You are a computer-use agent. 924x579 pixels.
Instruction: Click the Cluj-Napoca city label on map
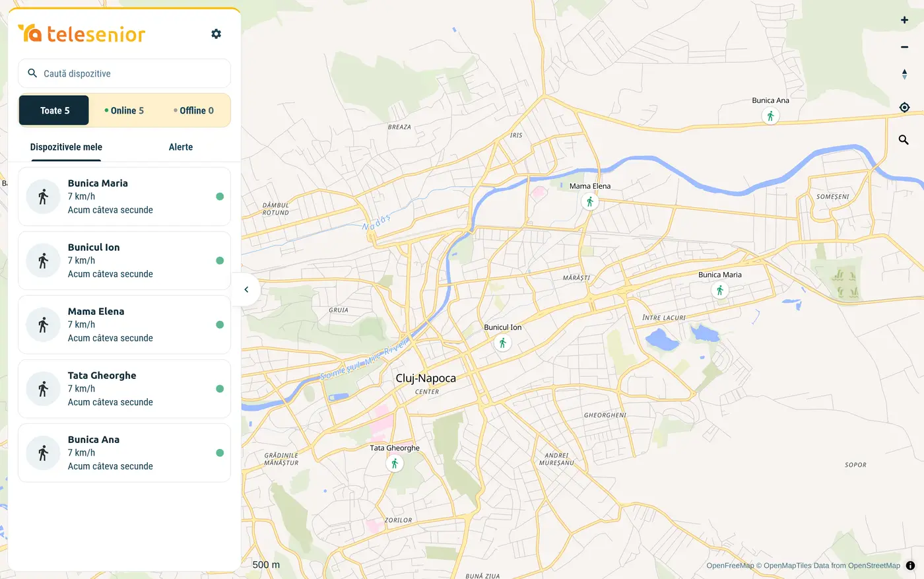(426, 378)
